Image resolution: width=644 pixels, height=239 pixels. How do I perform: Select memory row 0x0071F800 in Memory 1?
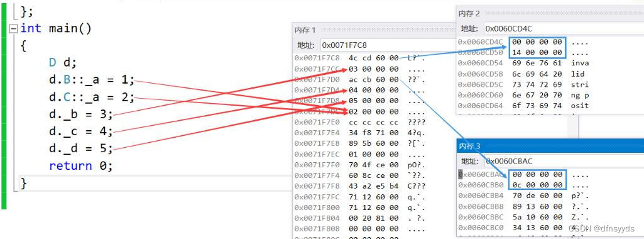tap(360, 208)
